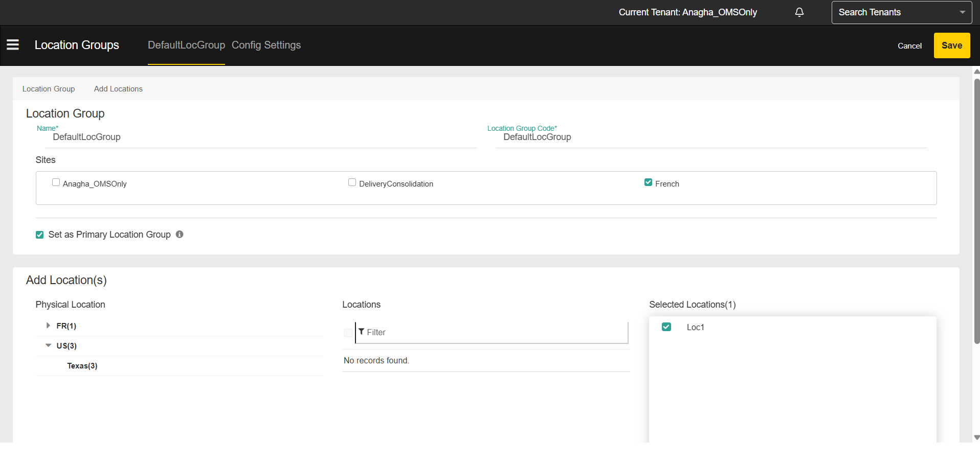Click into the Name input field

click(x=261, y=137)
